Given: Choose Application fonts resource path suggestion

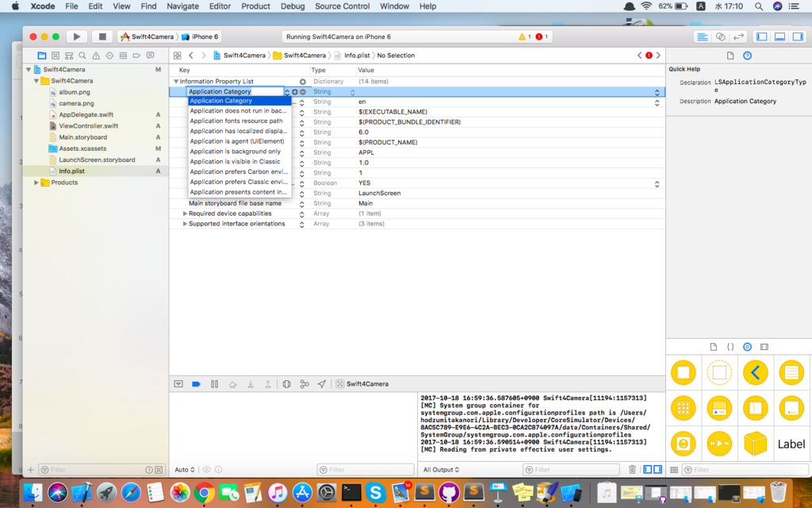Looking at the screenshot, I should pyautogui.click(x=239, y=121).
